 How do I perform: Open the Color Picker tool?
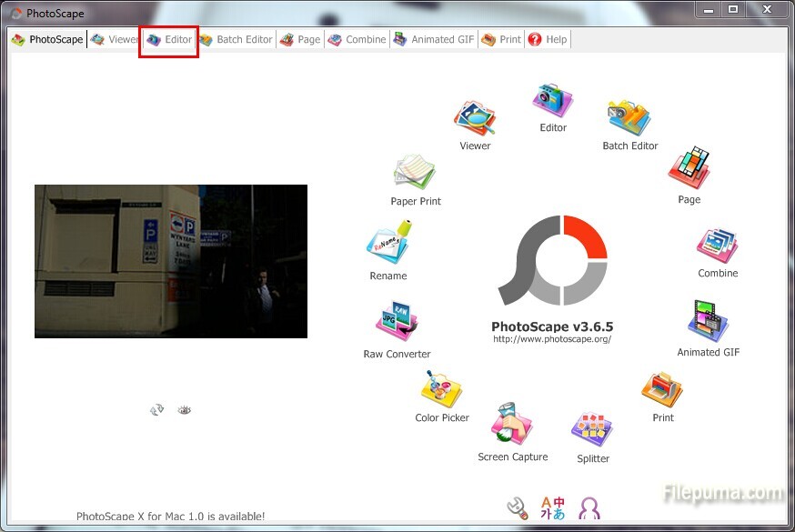[x=442, y=391]
